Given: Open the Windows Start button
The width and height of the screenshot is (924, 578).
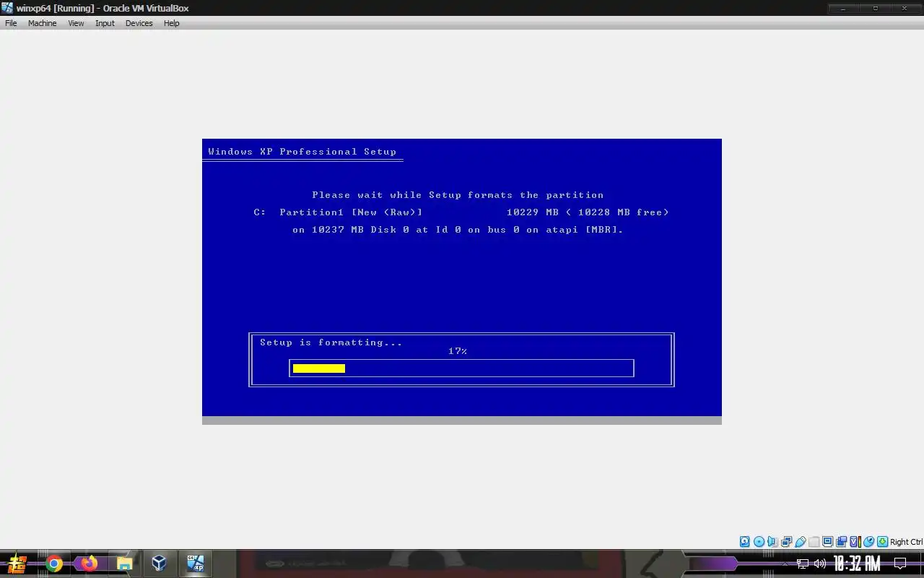Looking at the screenshot, I should coord(17,564).
